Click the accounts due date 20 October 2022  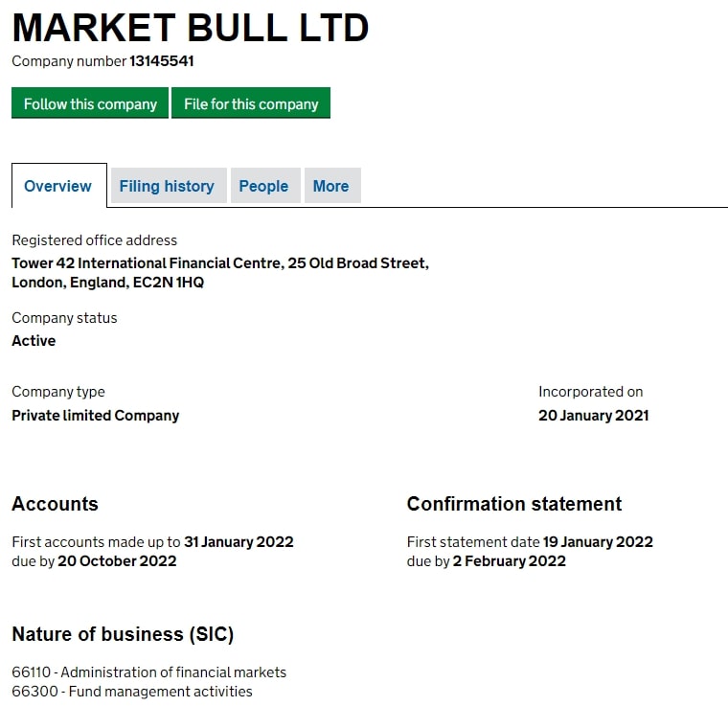point(117,560)
